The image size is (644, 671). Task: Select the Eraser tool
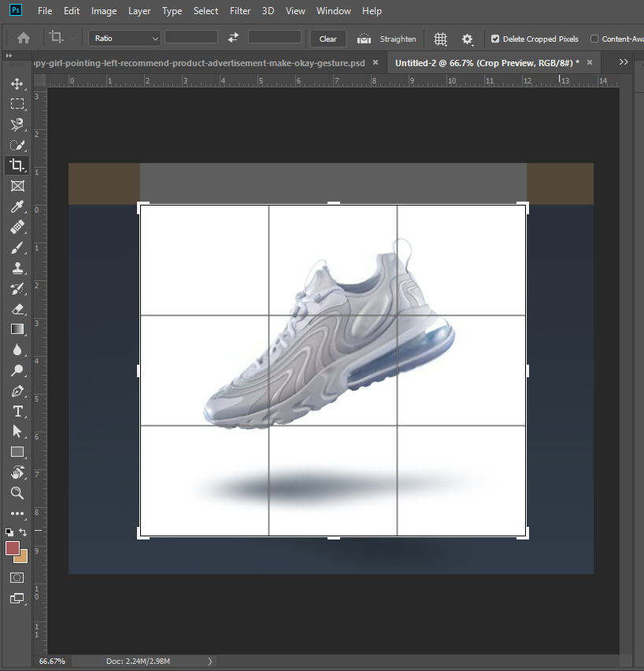(17, 309)
